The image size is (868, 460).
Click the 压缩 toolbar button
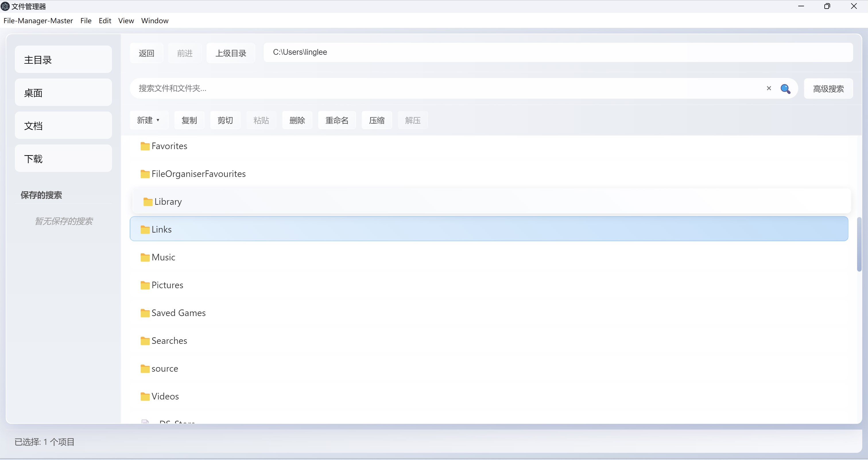pyautogui.click(x=376, y=120)
